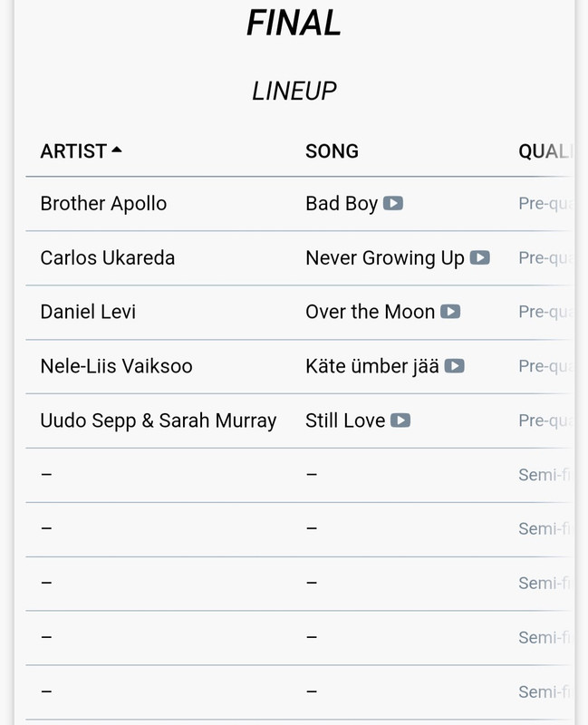Open Carlos Ukareda artist entry
The image size is (588, 725).
(x=108, y=257)
